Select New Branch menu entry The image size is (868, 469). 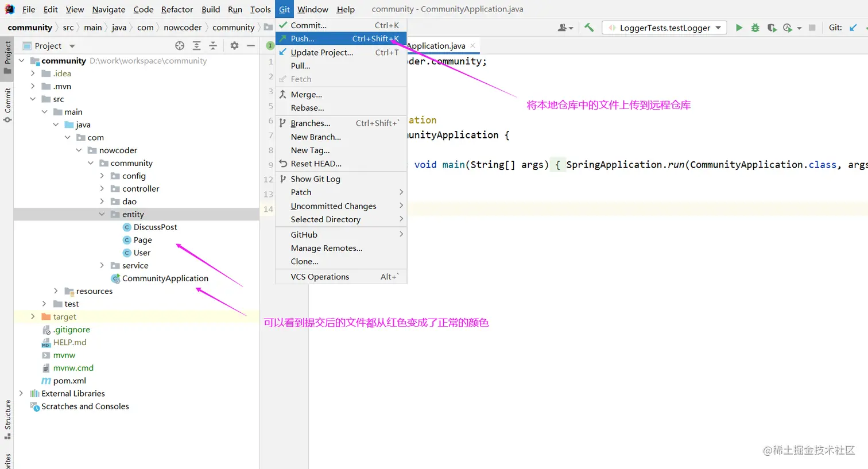(341, 137)
